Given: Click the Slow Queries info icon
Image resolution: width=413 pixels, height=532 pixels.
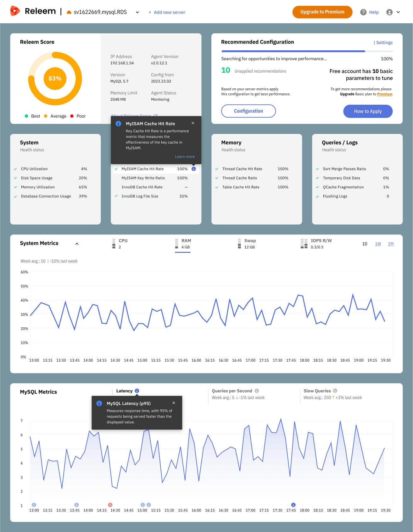Looking at the screenshot, I should (335, 391).
